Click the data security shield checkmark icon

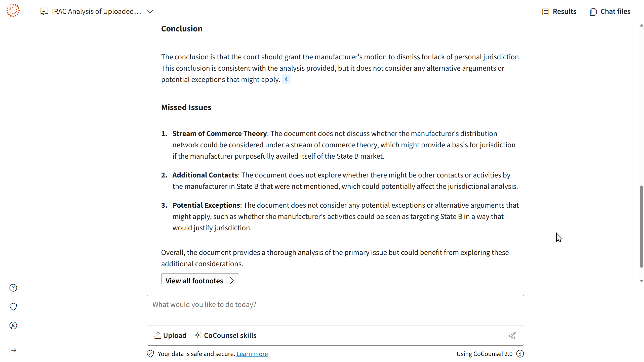pos(150,354)
